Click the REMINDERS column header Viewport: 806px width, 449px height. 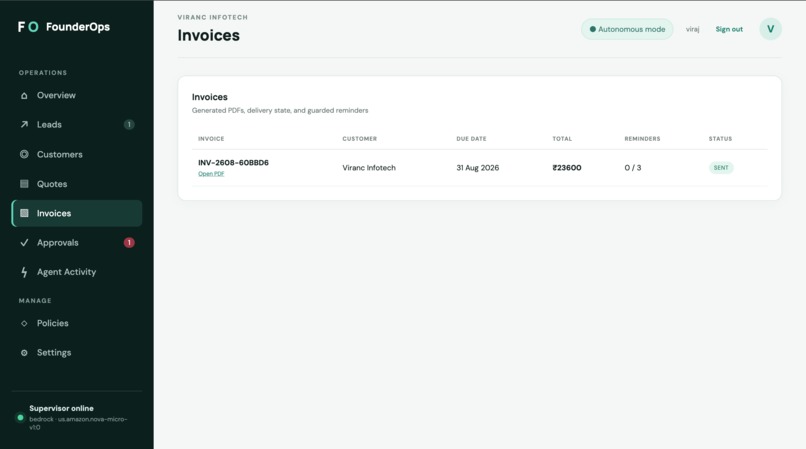coord(643,139)
